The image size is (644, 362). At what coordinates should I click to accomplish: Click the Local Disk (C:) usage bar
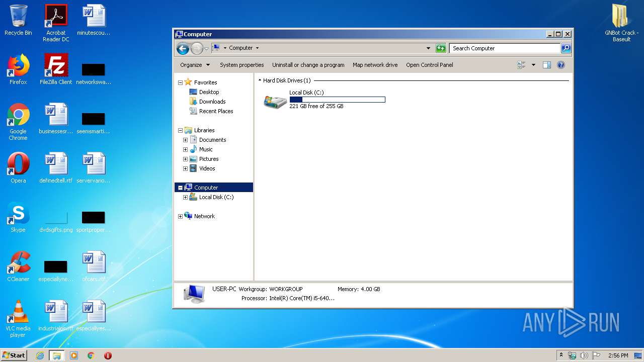[337, 100]
